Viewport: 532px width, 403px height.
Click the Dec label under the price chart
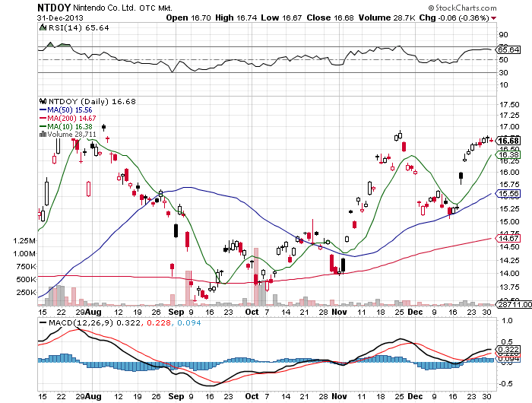pyautogui.click(x=415, y=312)
